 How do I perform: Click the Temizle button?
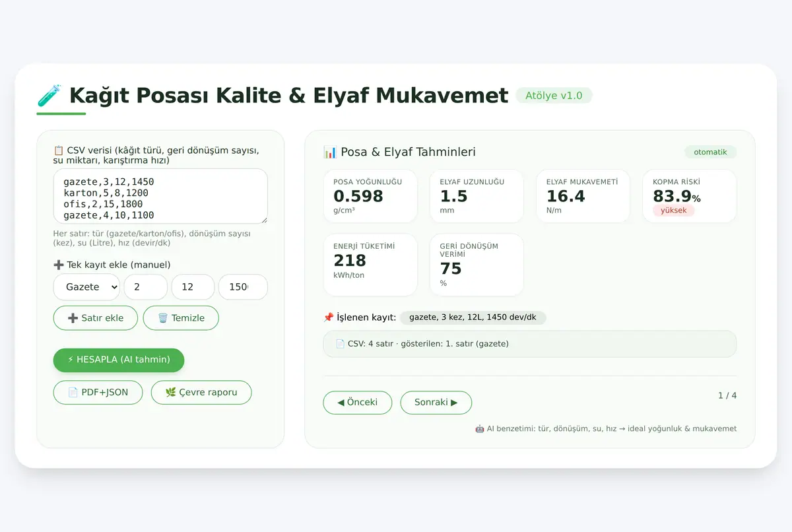pyautogui.click(x=181, y=317)
